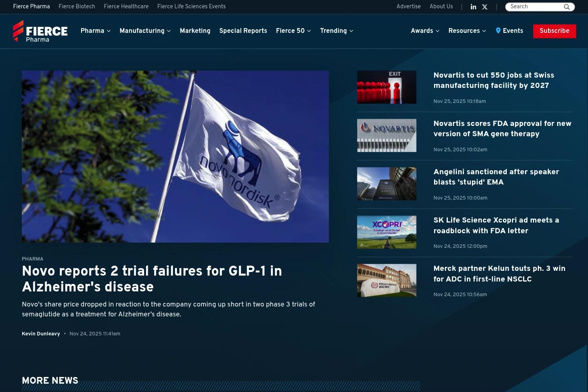Read SK Life Science Xcopri article

click(x=496, y=225)
